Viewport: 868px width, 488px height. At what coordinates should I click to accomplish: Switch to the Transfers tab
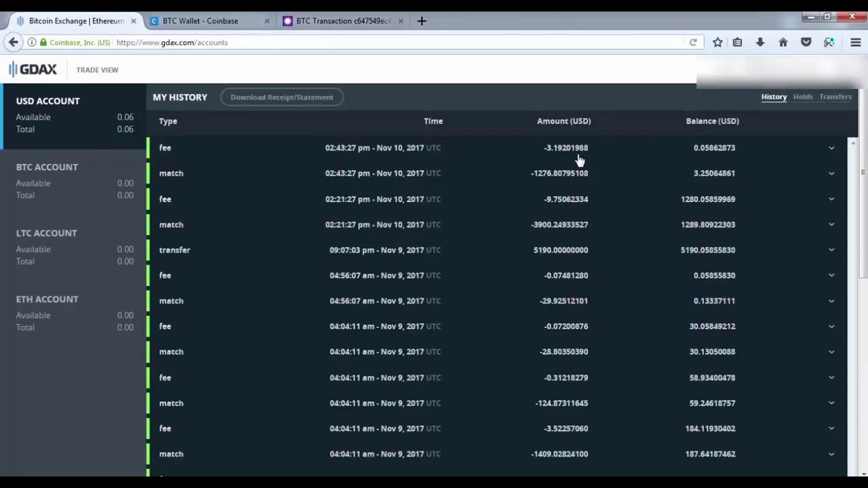[835, 97]
